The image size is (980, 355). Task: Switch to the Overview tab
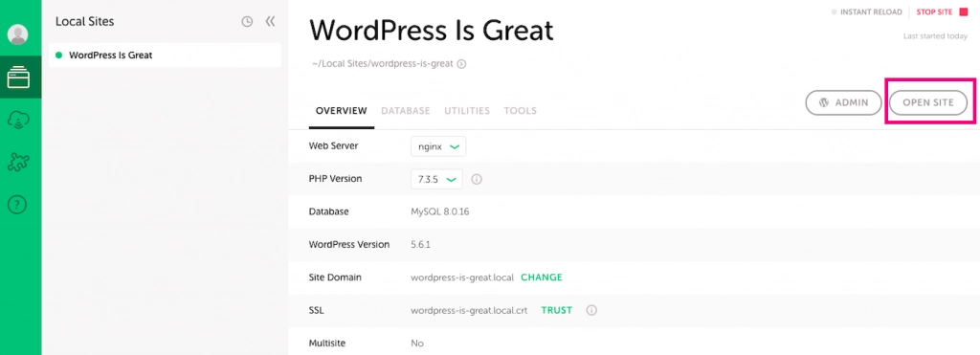click(342, 111)
